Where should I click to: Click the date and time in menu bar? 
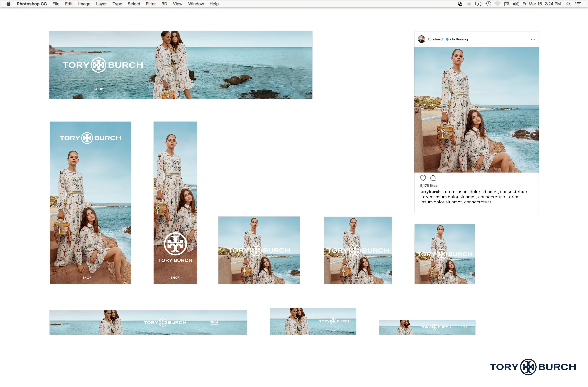click(x=541, y=4)
